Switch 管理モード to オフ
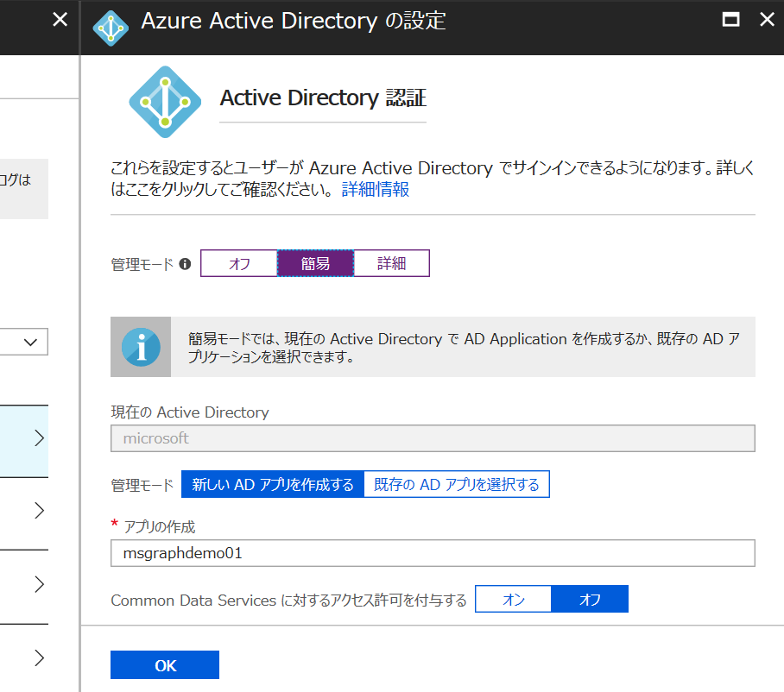 tap(239, 263)
